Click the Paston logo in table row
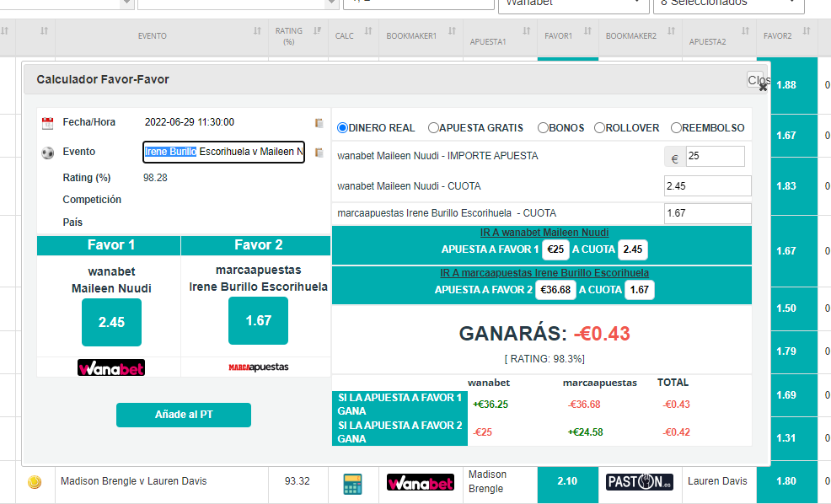 coord(640,482)
